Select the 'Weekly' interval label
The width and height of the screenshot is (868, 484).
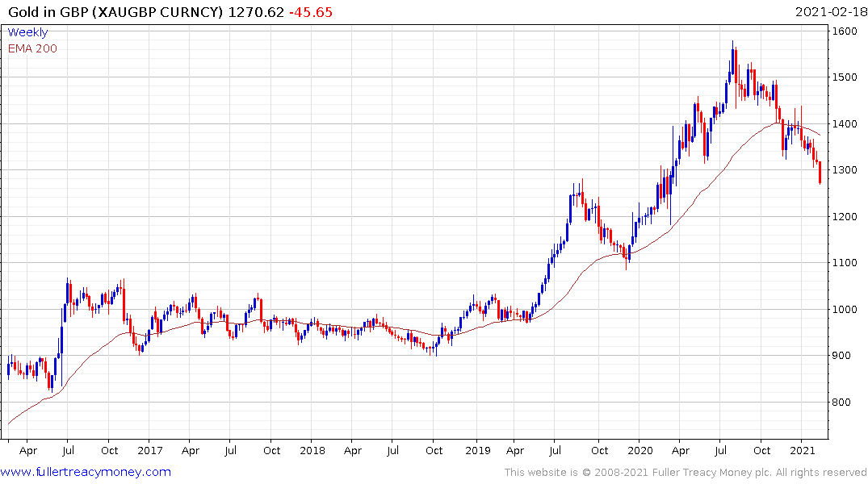[x=27, y=32]
